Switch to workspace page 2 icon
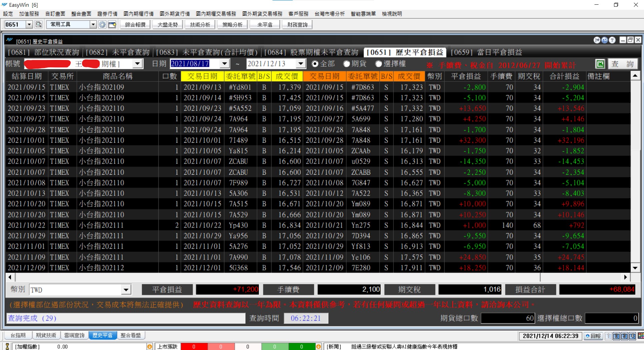Viewport: 644px width, 350px height. click(616, 336)
